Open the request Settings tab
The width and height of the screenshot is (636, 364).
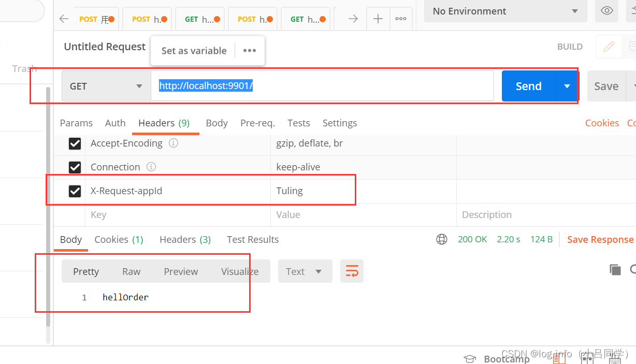point(340,123)
